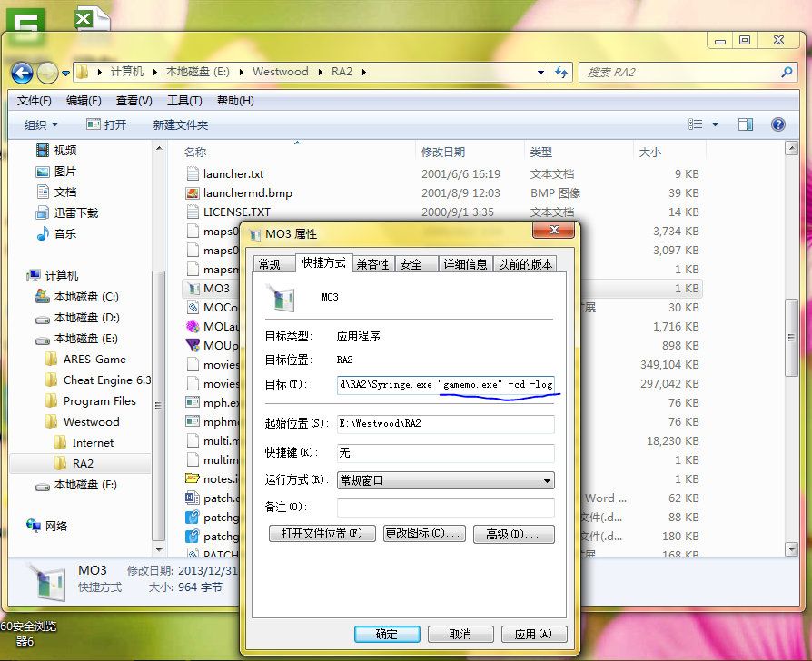Click the 起始位置(S) field
812x661 pixels.
(445, 423)
